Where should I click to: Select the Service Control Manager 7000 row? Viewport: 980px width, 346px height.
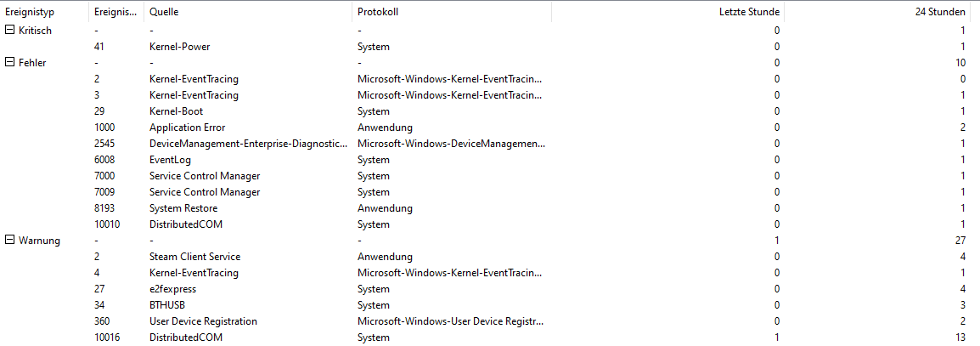point(490,176)
